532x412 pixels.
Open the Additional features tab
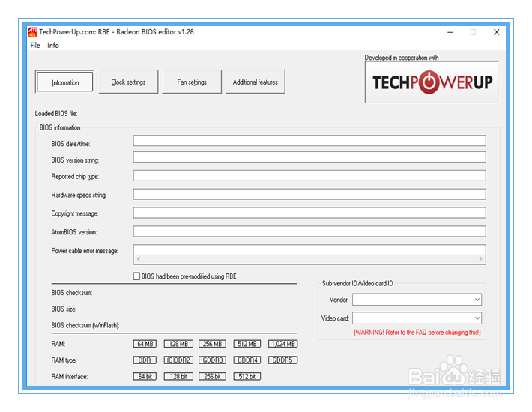click(x=256, y=82)
